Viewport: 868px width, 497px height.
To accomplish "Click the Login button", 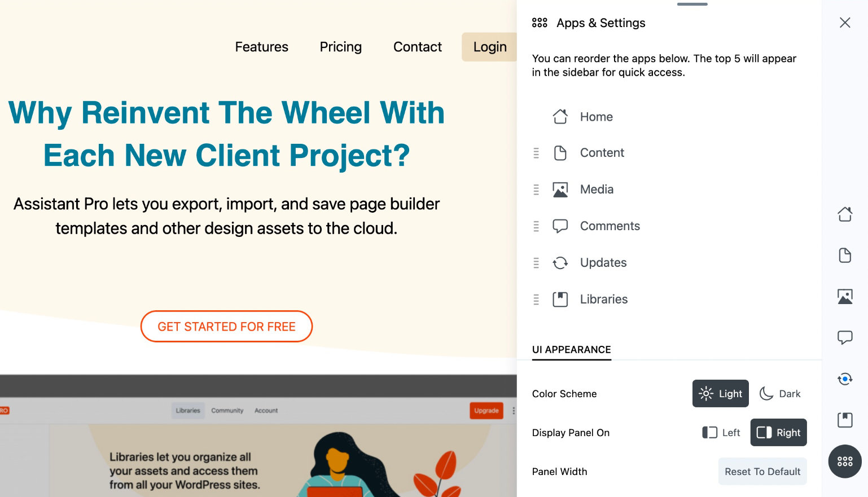I will click(x=489, y=47).
